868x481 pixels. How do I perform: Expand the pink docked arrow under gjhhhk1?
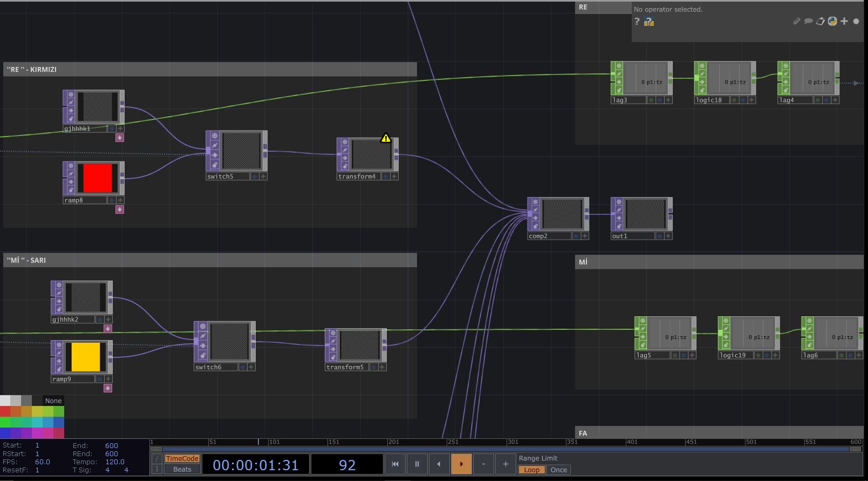pyautogui.click(x=120, y=138)
